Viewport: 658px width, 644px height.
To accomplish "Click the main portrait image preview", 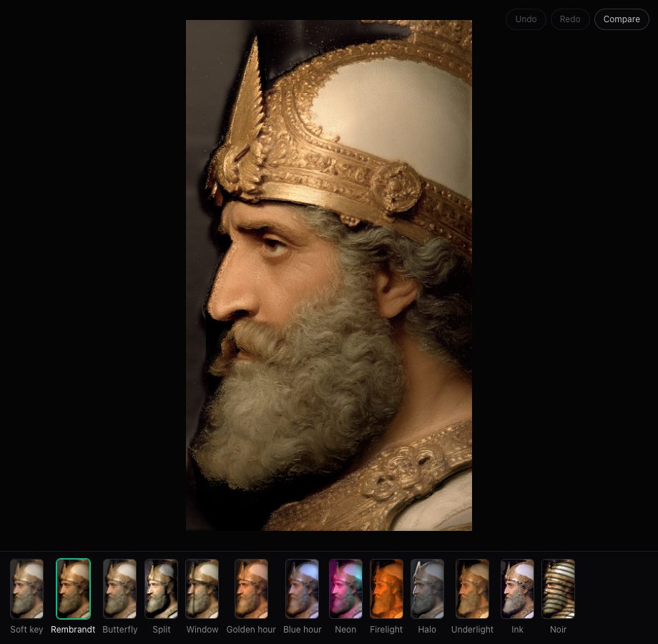I will click(329, 275).
